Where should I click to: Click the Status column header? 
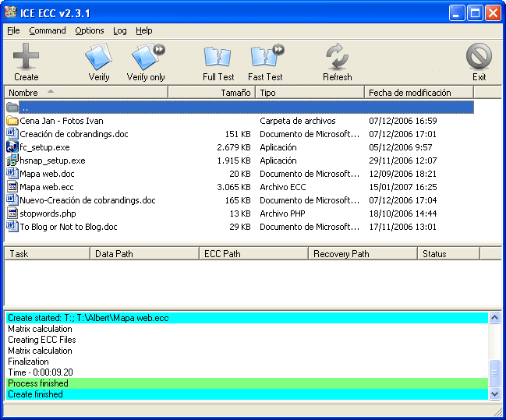point(448,254)
